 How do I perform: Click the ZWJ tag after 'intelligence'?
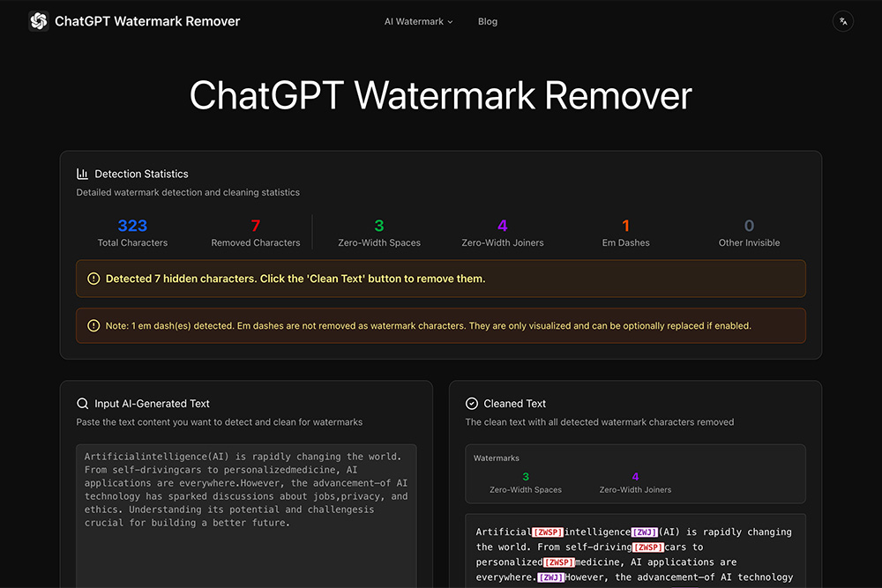[644, 532]
